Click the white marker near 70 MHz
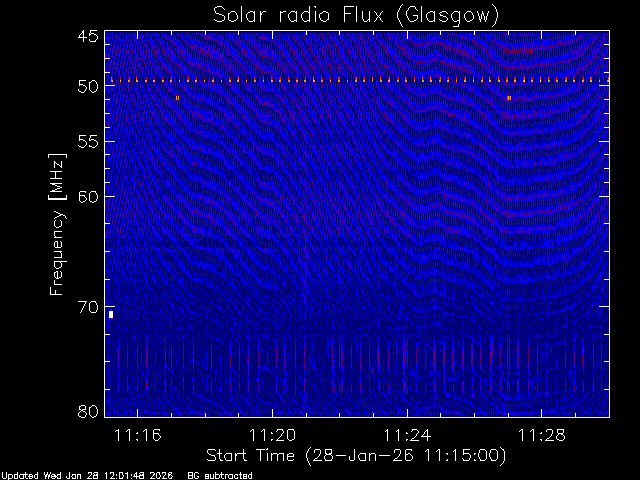 tap(111, 315)
